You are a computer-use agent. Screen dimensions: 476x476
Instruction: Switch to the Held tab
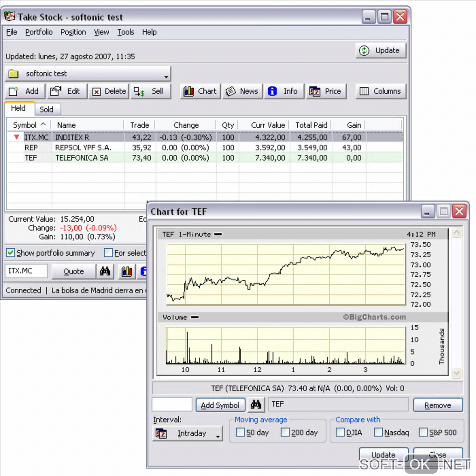[19, 108]
